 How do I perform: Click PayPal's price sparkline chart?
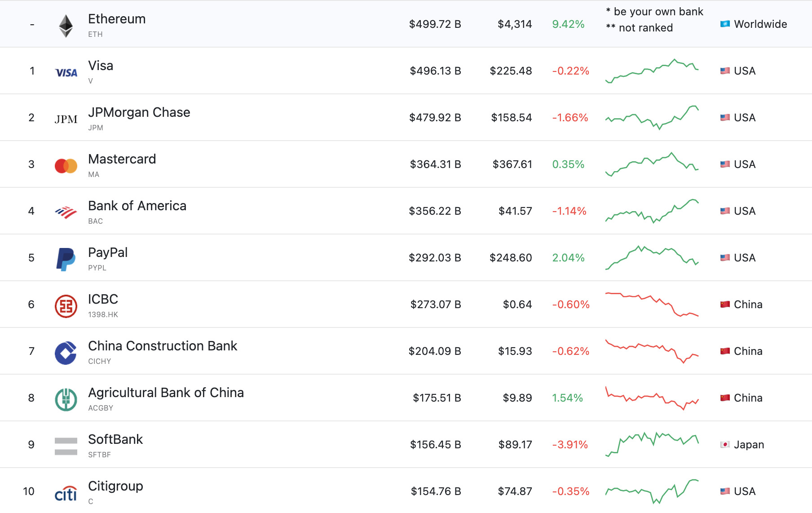tap(652, 258)
